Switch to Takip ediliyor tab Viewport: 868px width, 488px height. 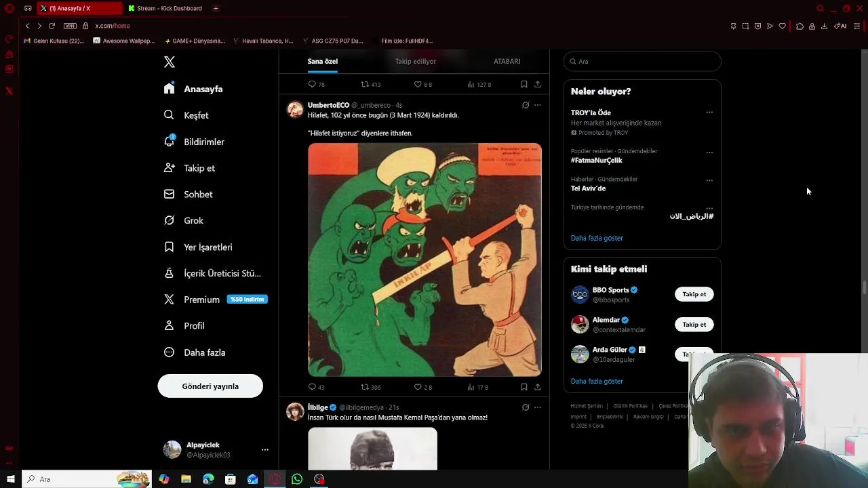[x=416, y=61]
